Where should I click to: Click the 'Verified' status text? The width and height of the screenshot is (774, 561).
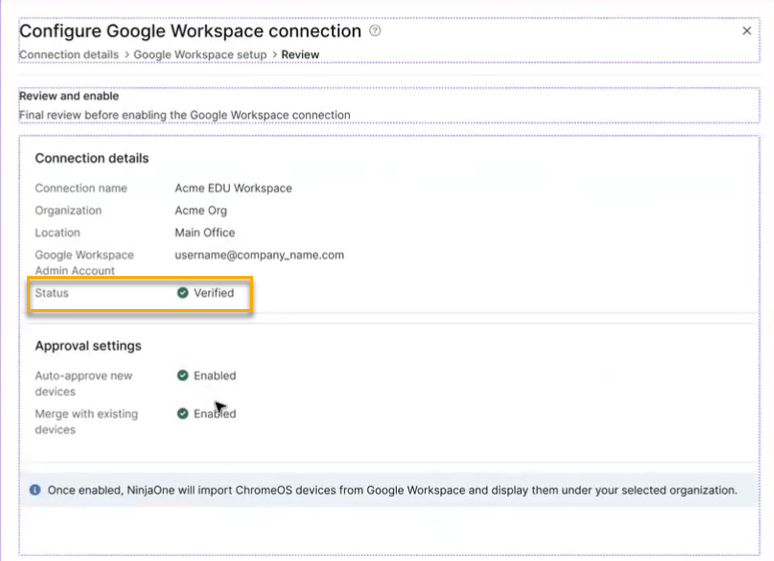(214, 293)
